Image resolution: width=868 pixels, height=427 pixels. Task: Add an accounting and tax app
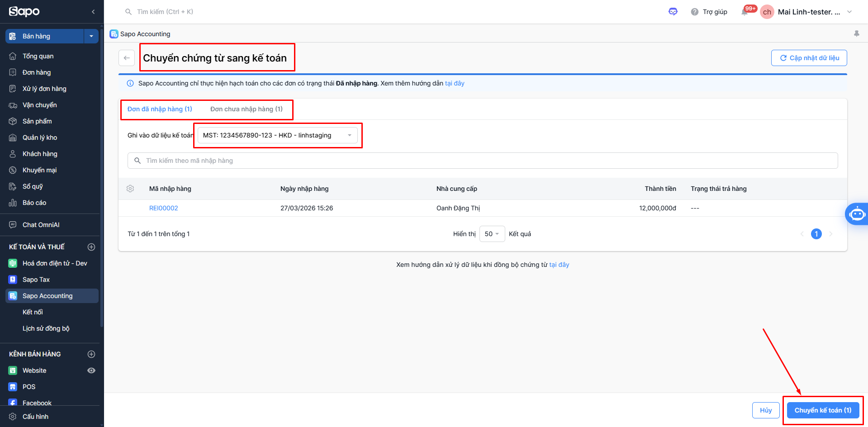(91, 247)
